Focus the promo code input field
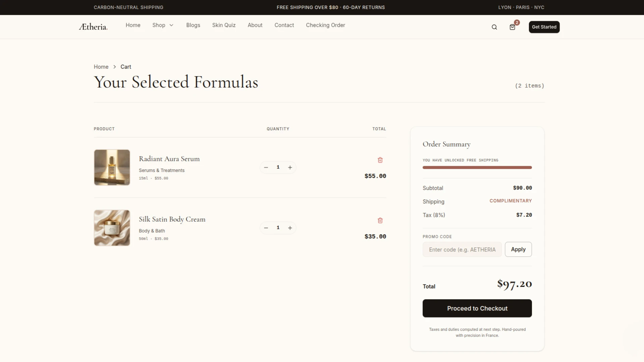Viewport: 644px width, 362px height. tap(462, 249)
